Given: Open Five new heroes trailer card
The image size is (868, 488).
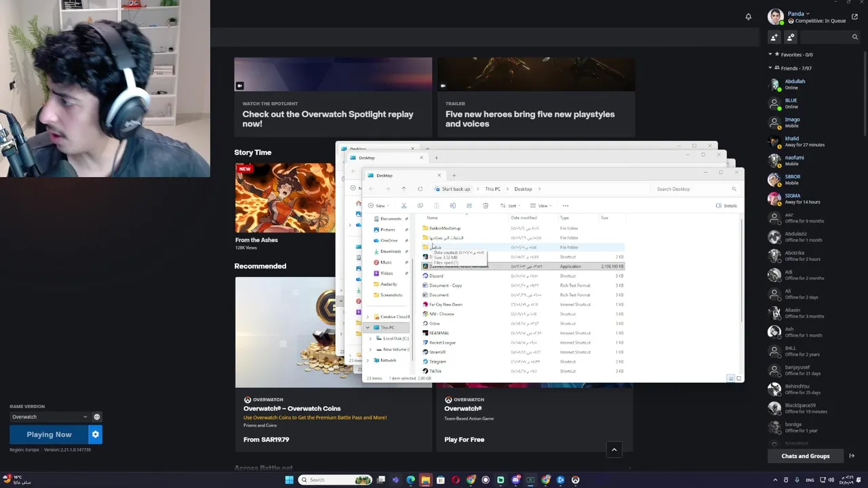Looking at the screenshot, I should coord(536,97).
